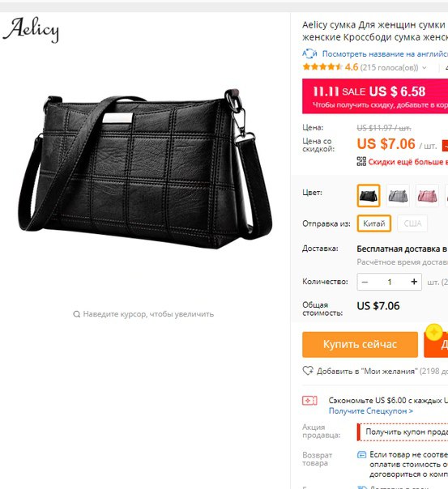Click the translate icon beside English title link
The image size is (448, 489).
coord(309,53)
